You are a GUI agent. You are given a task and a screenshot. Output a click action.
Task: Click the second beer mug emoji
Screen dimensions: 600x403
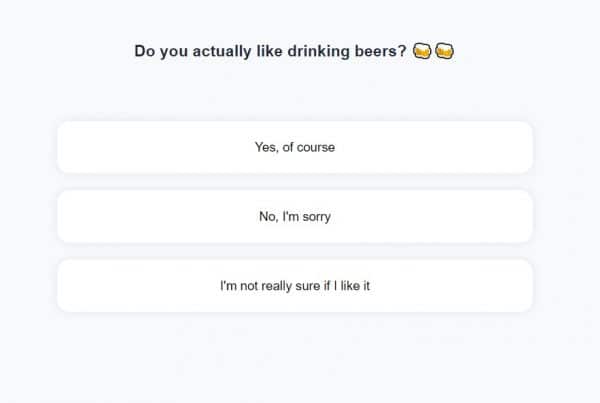(445, 50)
